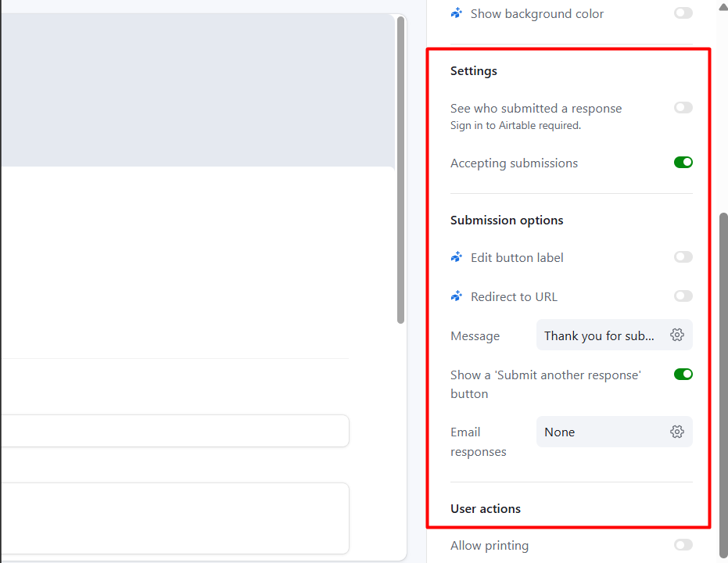The height and width of the screenshot is (563, 728).
Task: Click the large text box at form bottom
Action: click(174, 518)
